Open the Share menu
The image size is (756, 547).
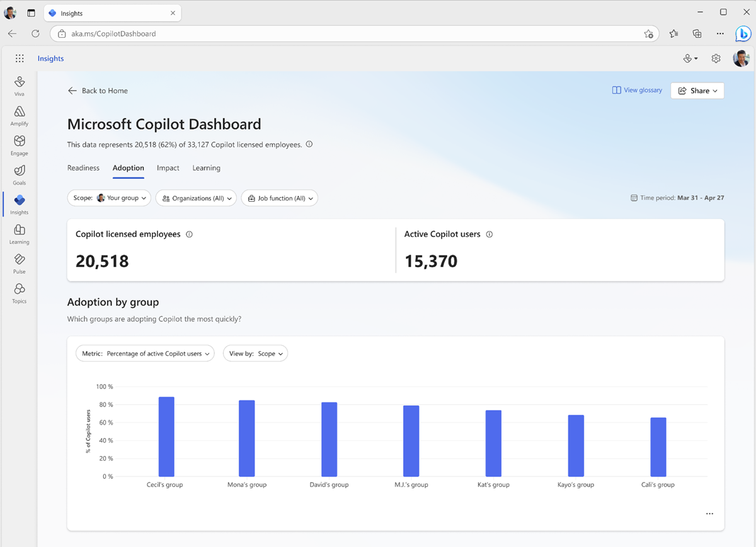point(697,90)
